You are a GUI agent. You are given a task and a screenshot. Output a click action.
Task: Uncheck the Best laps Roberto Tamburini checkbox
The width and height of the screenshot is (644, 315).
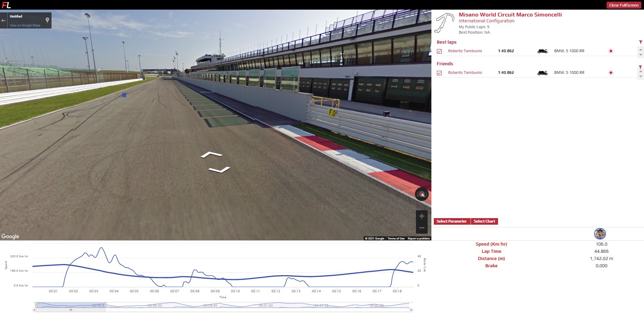tap(439, 51)
